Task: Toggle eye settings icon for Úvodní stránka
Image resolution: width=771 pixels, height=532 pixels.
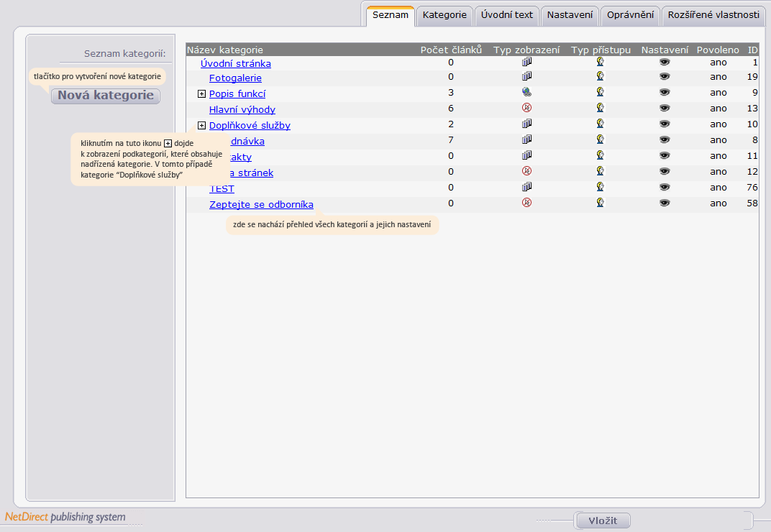Action: pyautogui.click(x=665, y=62)
